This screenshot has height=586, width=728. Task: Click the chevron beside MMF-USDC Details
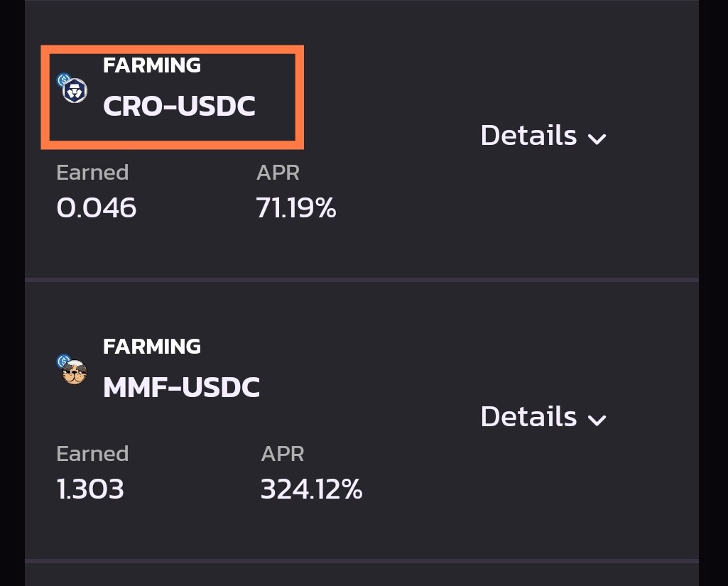click(597, 420)
